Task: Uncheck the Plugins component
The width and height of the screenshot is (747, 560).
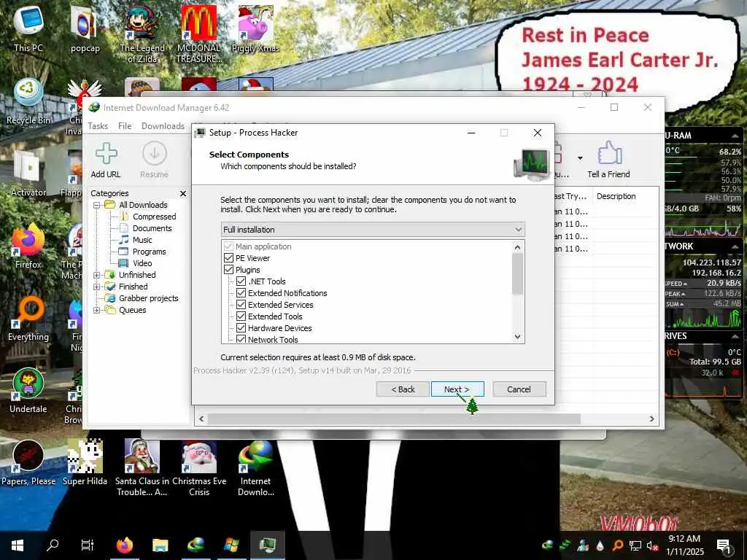Action: click(228, 270)
